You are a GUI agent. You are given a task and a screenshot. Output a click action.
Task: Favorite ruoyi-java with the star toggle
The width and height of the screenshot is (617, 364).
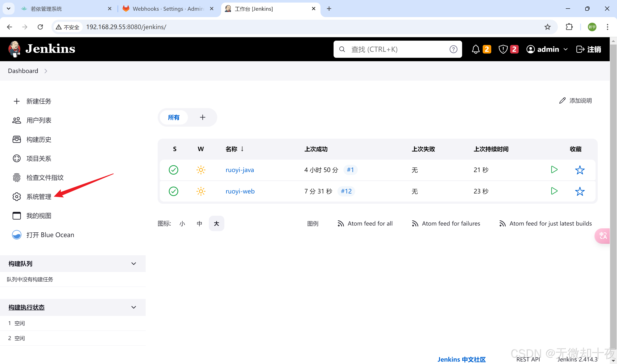(x=580, y=170)
